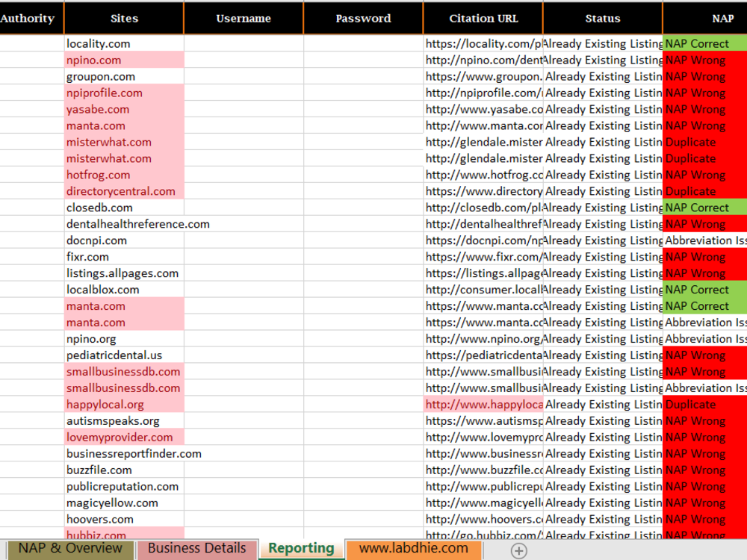Open the closedb.com citation URL
747x560 pixels.
[x=483, y=208]
